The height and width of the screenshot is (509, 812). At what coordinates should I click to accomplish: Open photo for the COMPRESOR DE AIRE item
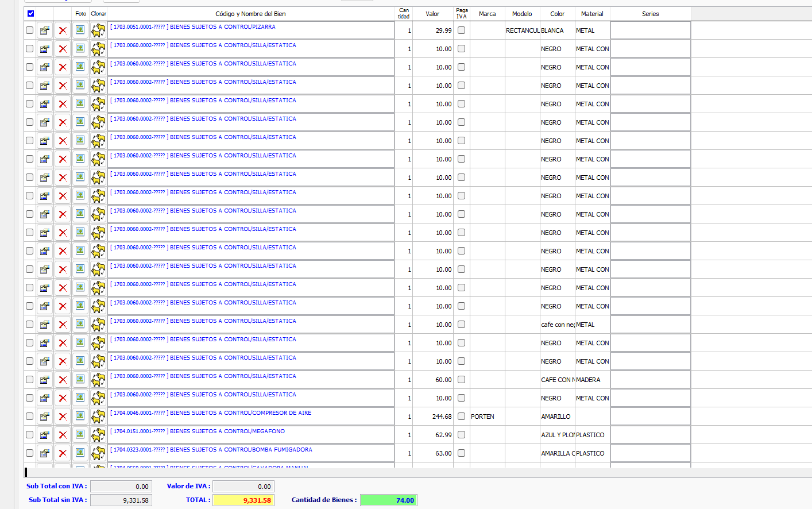click(80, 417)
